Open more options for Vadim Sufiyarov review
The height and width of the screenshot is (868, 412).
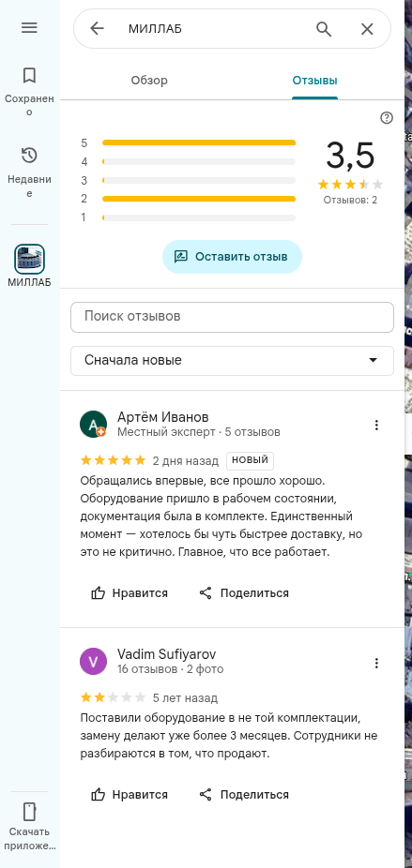tap(376, 663)
